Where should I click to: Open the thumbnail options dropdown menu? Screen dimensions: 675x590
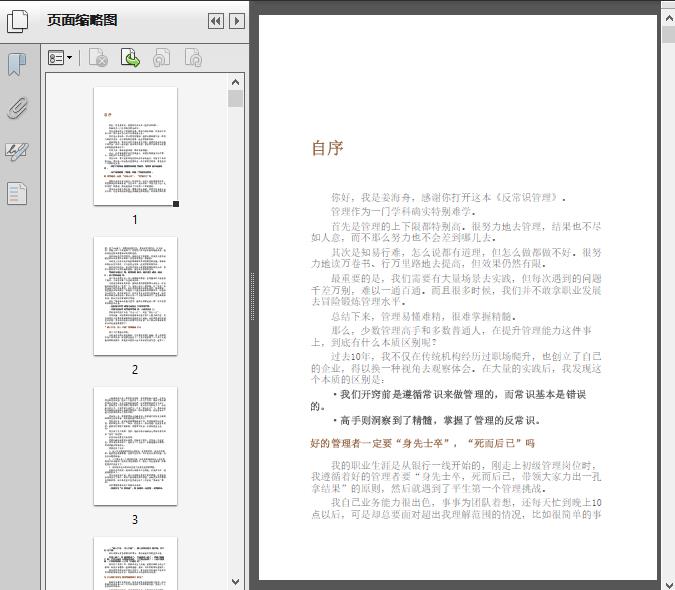pos(60,59)
